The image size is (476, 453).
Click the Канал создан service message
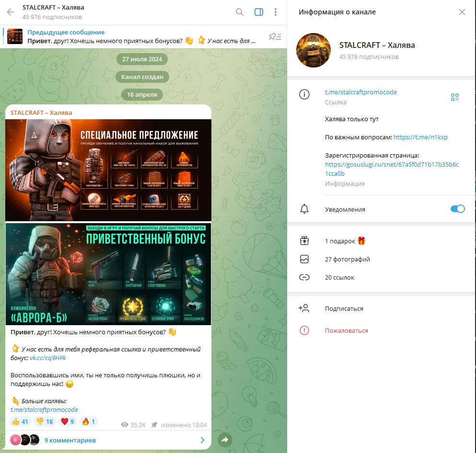142,77
